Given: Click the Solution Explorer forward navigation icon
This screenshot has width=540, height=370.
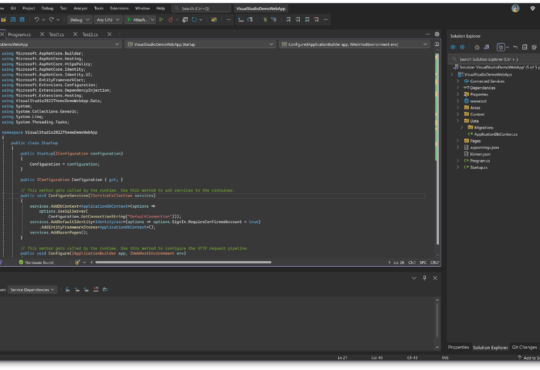Looking at the screenshot, I should point(462,47).
